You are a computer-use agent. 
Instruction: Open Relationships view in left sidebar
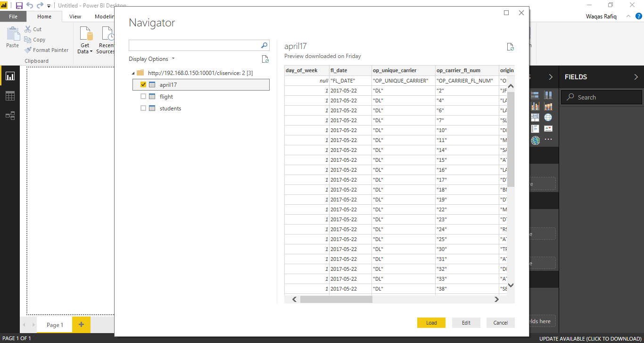click(x=10, y=116)
